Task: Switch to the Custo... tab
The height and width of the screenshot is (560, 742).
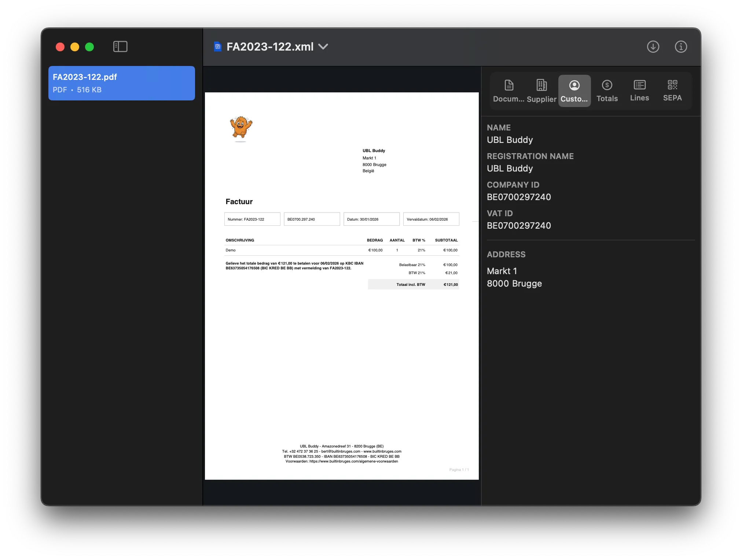Action: 574,91
